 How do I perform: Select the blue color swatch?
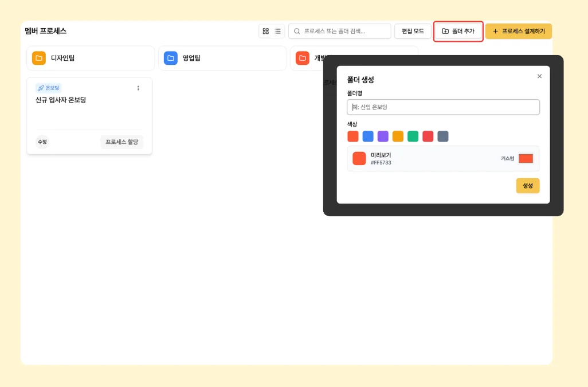coord(368,136)
